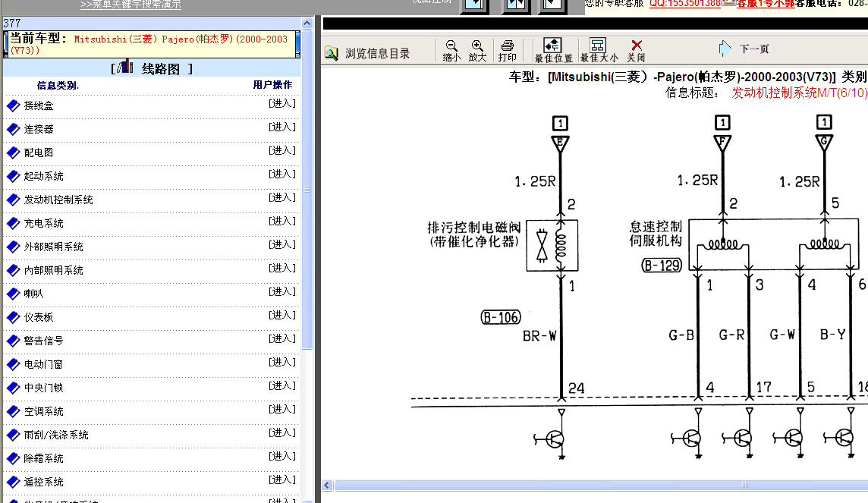Click the blue diamond icon beside 充电系统

[x=14, y=224]
